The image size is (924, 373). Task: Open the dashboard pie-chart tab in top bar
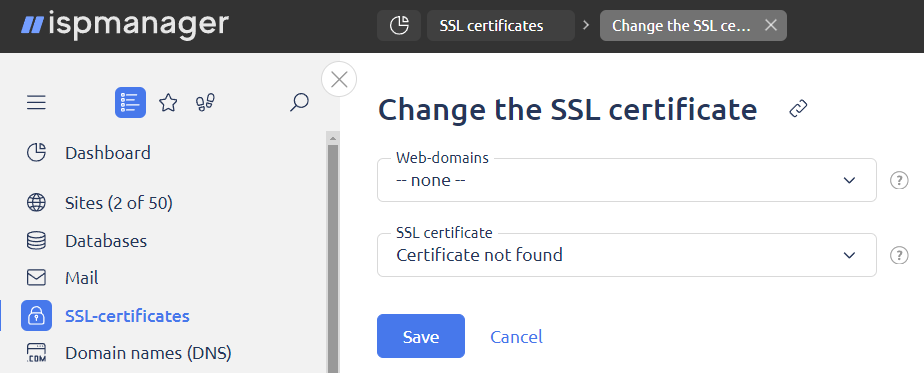tap(399, 25)
